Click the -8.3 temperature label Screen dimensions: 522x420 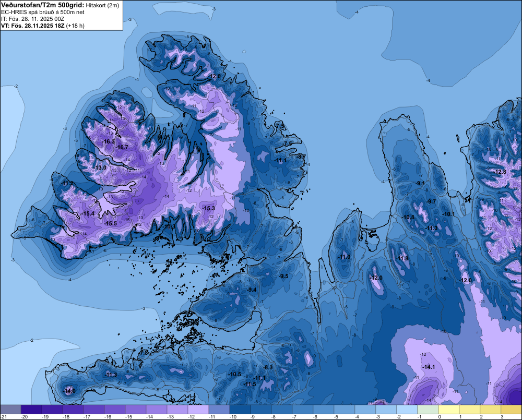pyautogui.click(x=268, y=367)
